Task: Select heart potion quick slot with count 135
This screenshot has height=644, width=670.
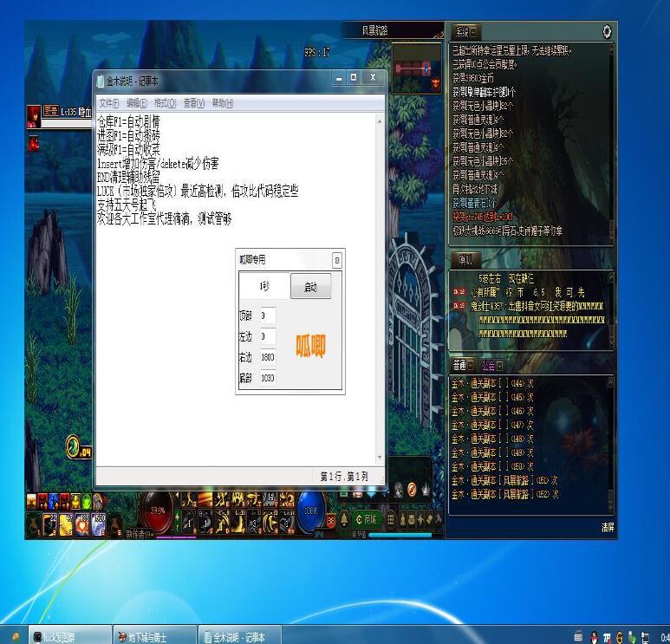Action: coord(82,524)
